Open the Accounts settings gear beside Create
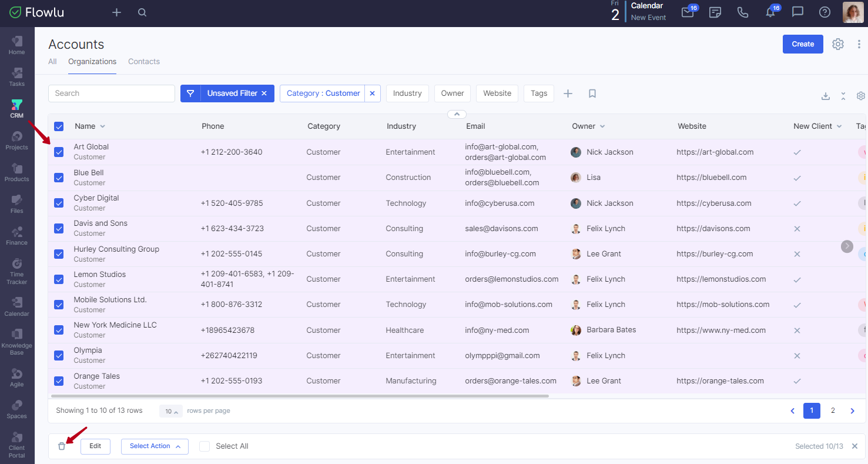 pos(838,44)
